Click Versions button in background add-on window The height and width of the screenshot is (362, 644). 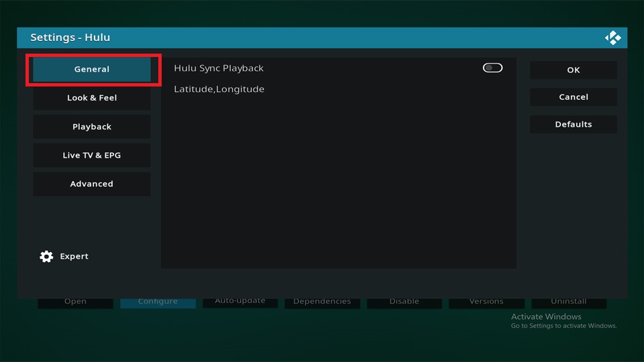[x=486, y=303]
